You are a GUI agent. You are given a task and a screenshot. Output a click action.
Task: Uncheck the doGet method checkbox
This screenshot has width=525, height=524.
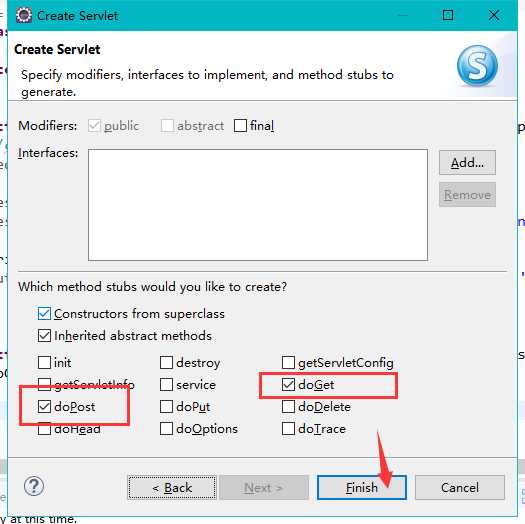[288, 384]
